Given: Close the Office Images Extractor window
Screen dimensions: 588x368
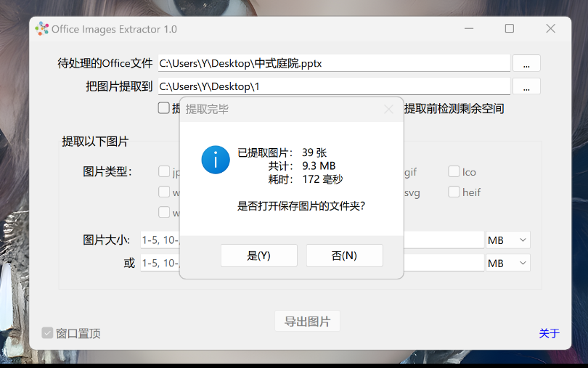Looking at the screenshot, I should point(550,28).
